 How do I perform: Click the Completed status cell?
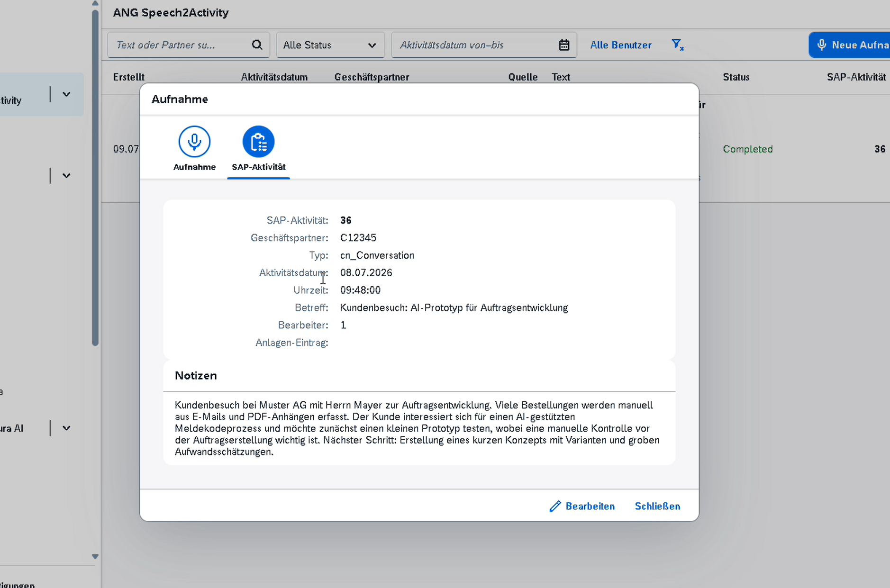pyautogui.click(x=748, y=149)
